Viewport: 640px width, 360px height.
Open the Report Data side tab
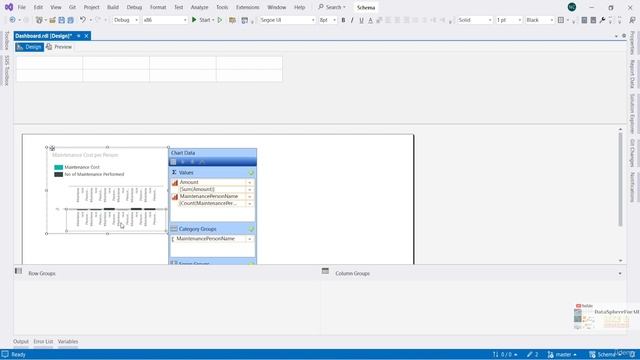click(632, 74)
